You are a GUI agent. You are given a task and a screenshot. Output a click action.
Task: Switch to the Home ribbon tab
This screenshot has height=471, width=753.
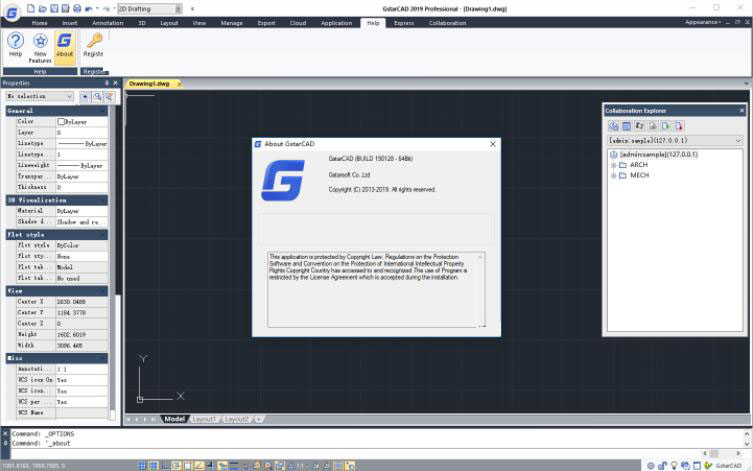39,23
